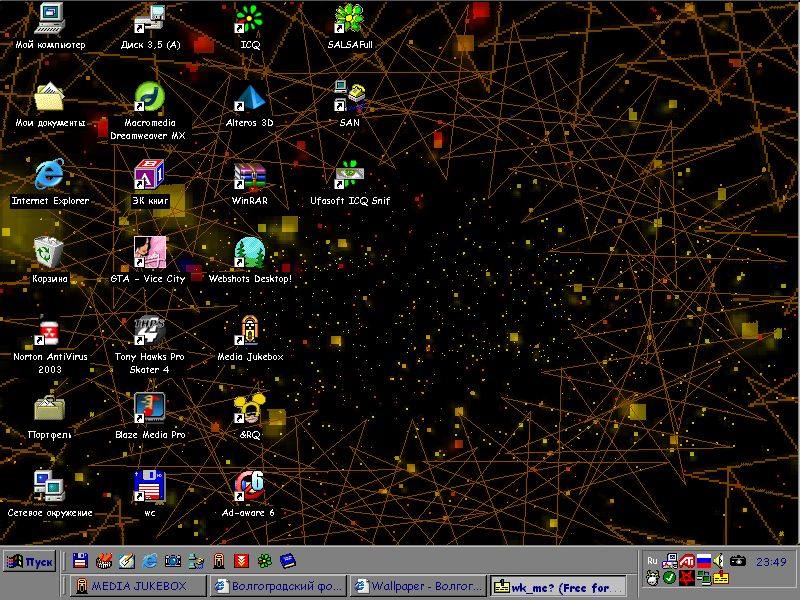The image size is (800, 600).
Task: Select the Macromedia Dreamweaver MX shortcut
Action: tap(148, 110)
